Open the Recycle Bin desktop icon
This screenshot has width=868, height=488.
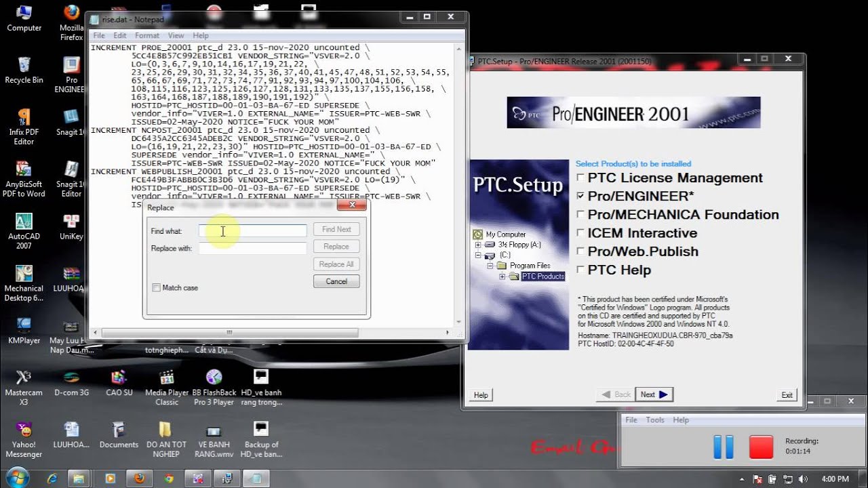click(x=24, y=70)
